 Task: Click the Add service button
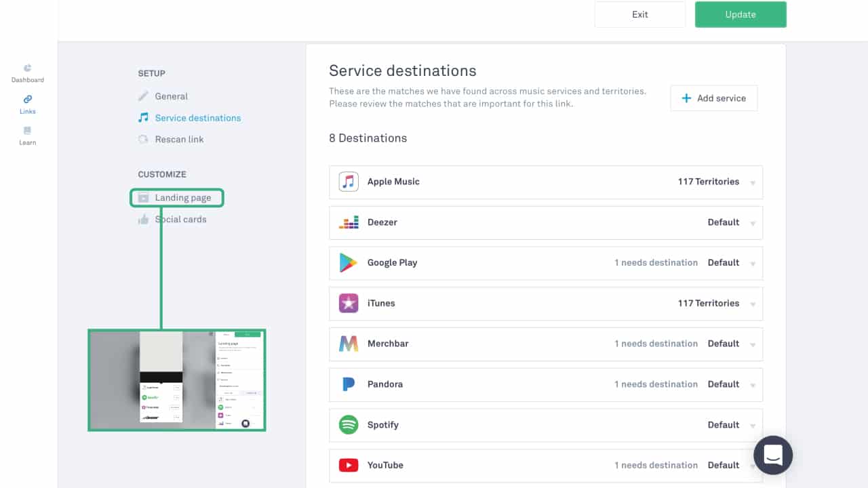(x=713, y=98)
